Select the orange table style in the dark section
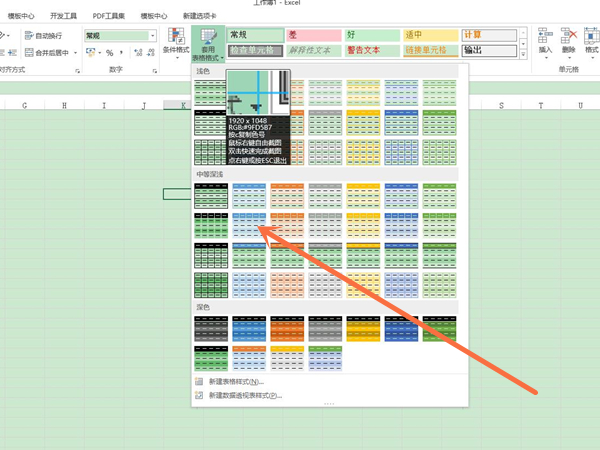This screenshot has width=600, height=450. (x=288, y=326)
